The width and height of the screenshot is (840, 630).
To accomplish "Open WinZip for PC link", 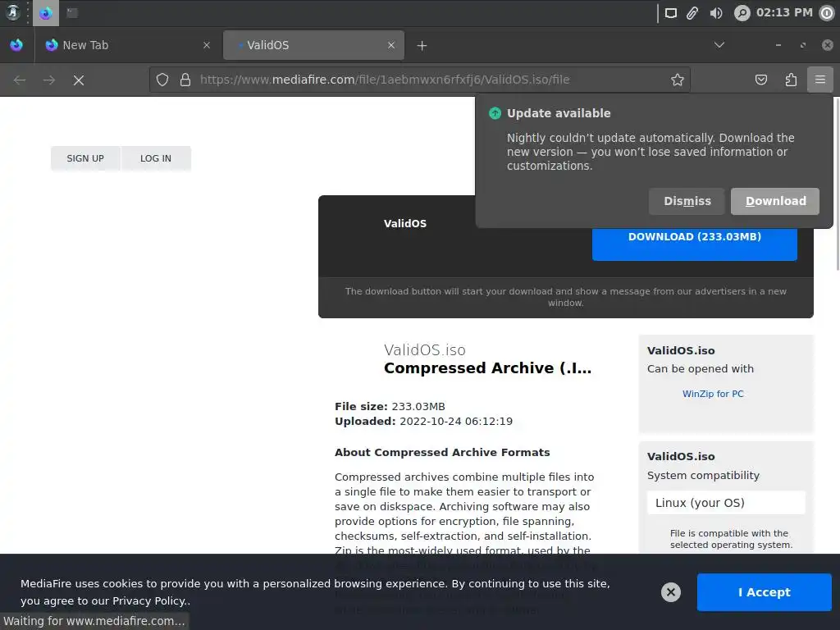I will pos(713,394).
